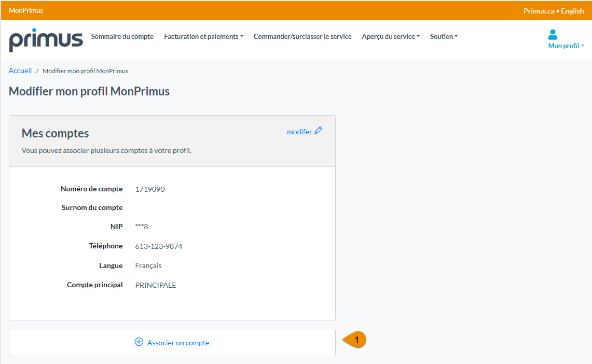The height and width of the screenshot is (364, 592).
Task: Click the Primus logo
Action: point(46,40)
